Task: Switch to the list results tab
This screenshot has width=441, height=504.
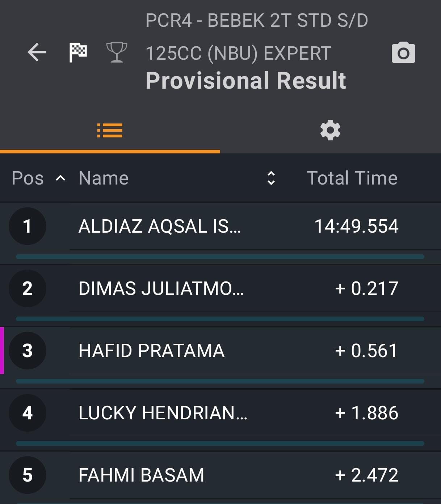Action: tap(110, 130)
